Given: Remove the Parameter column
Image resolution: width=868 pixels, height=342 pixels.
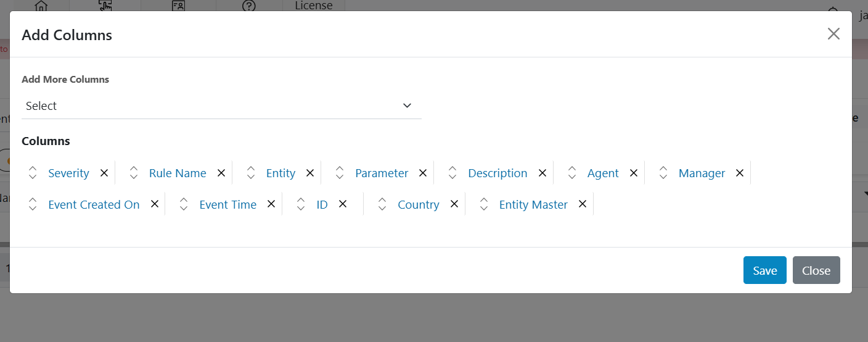Looking at the screenshot, I should point(423,173).
